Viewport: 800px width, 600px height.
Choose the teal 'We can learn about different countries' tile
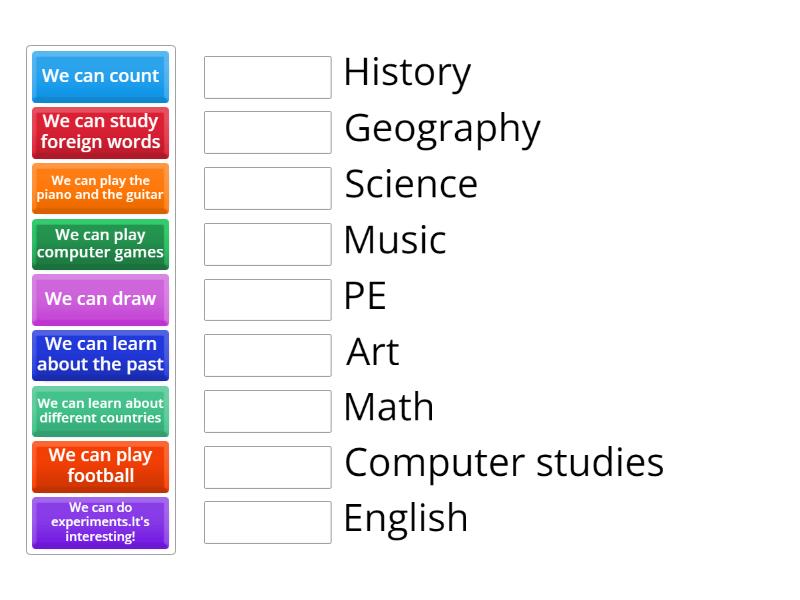click(100, 411)
